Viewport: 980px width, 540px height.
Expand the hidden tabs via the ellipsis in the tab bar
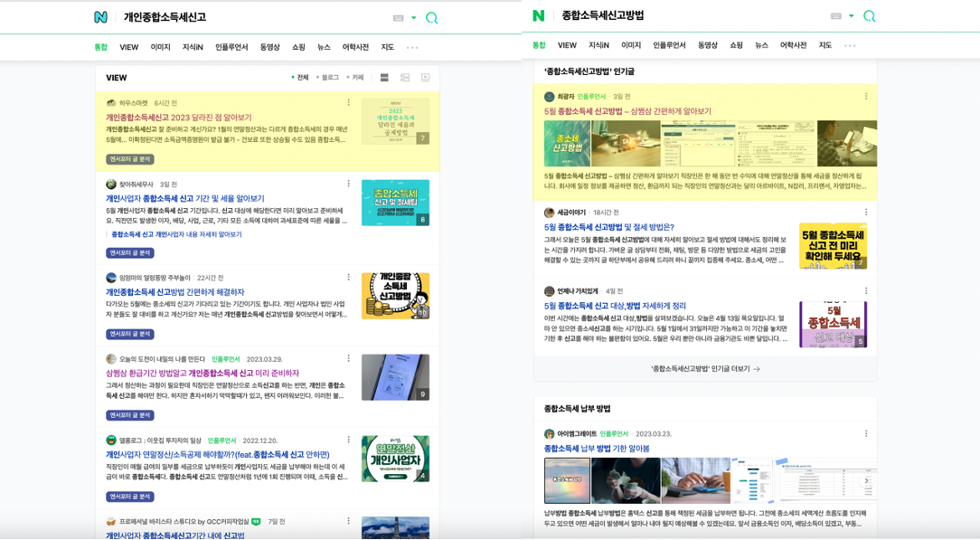pyautogui.click(x=411, y=46)
